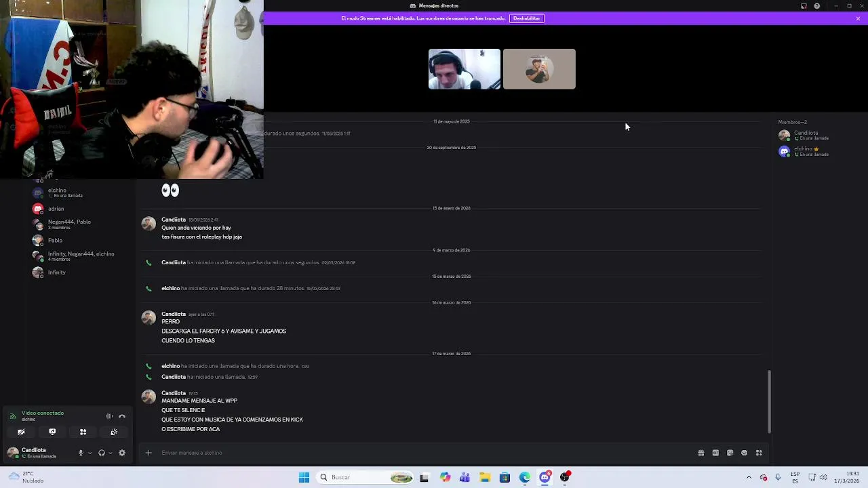The height and width of the screenshot is (488, 868).
Task: Select Candiiota's video thumbnail in call
Action: pyautogui.click(x=539, y=69)
